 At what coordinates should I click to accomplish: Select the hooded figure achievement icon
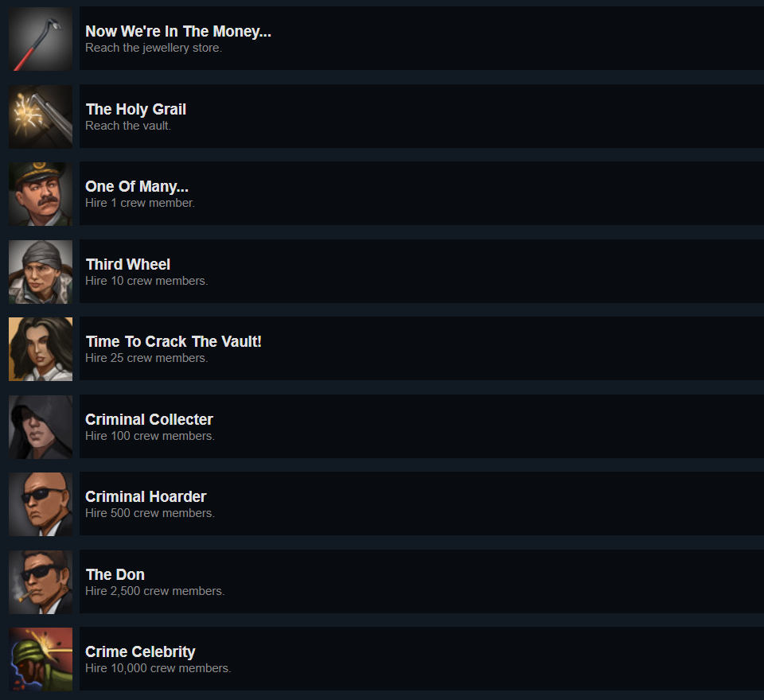(x=41, y=426)
